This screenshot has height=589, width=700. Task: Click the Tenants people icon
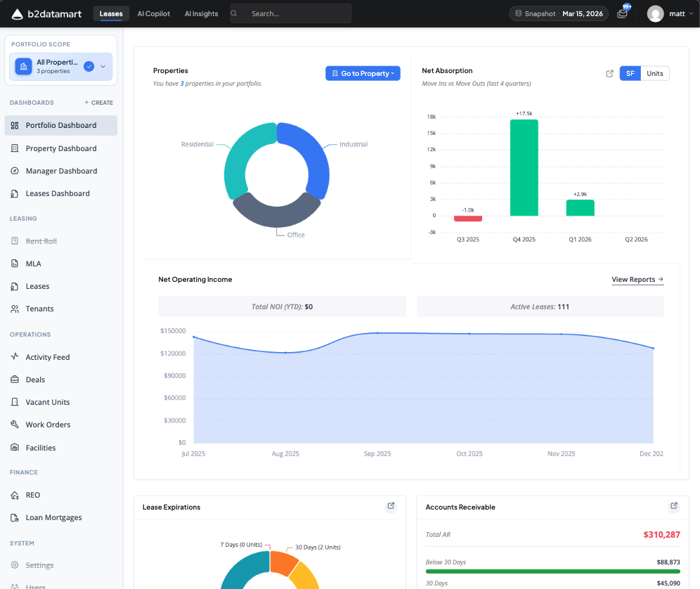15,309
